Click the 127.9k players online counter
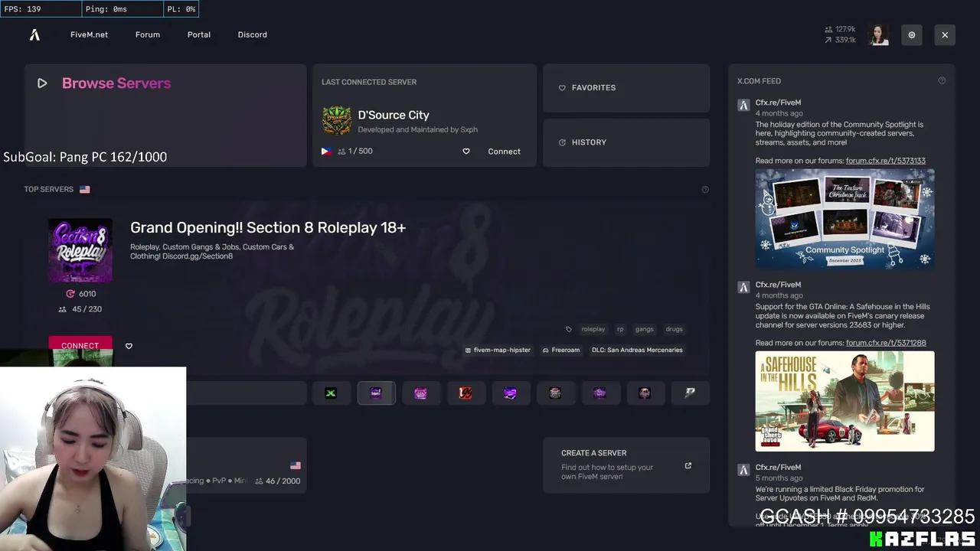This screenshot has width=980, height=551. [x=840, y=29]
